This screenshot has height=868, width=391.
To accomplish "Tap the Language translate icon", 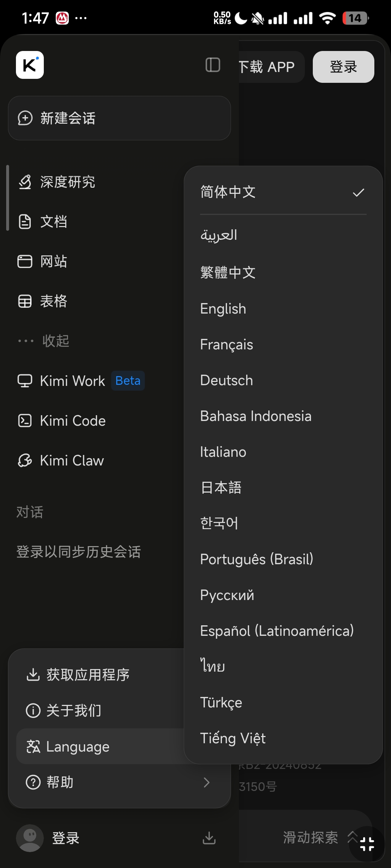I will tap(33, 746).
